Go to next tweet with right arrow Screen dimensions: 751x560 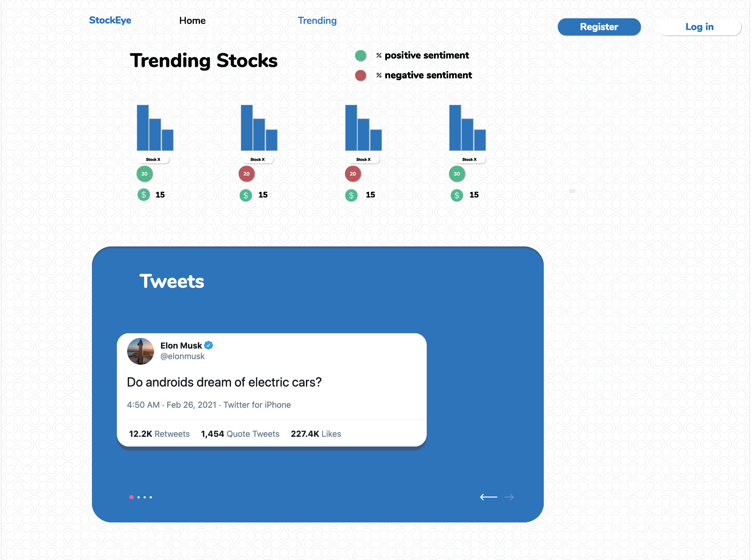click(x=509, y=497)
